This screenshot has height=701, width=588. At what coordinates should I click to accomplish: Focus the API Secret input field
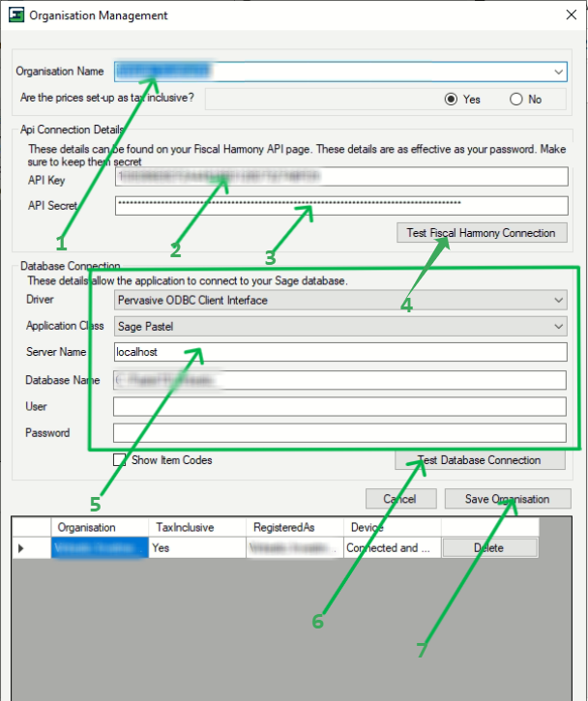[341, 205]
